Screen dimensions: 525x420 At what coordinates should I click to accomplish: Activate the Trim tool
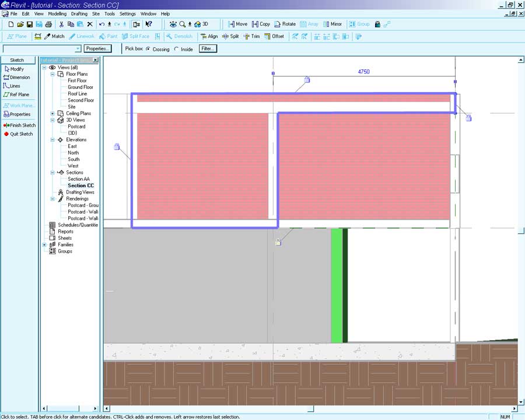(x=251, y=36)
